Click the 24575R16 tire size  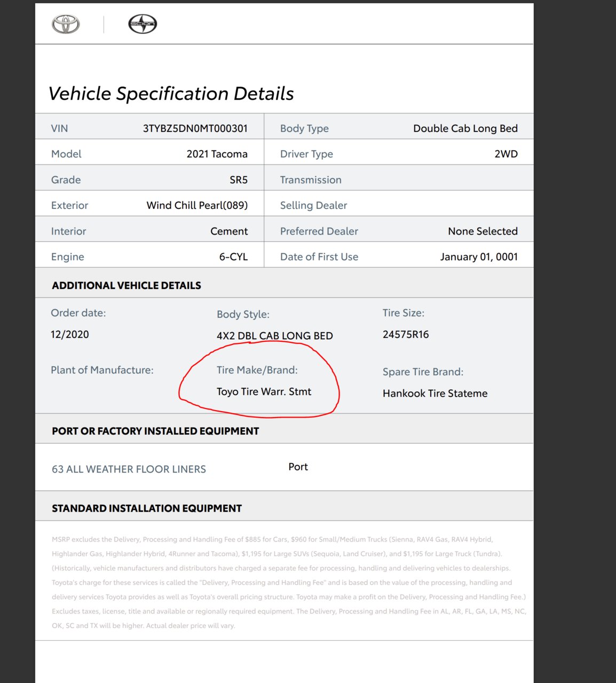coord(406,334)
